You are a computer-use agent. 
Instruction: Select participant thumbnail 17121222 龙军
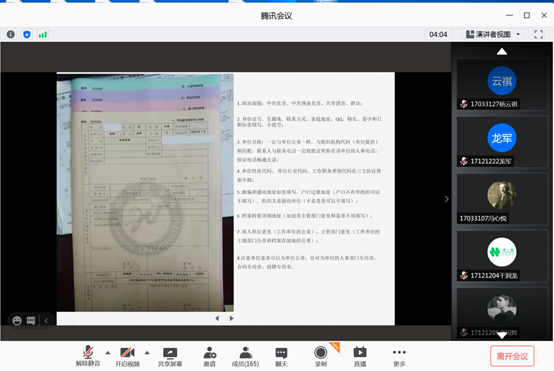[x=502, y=142]
